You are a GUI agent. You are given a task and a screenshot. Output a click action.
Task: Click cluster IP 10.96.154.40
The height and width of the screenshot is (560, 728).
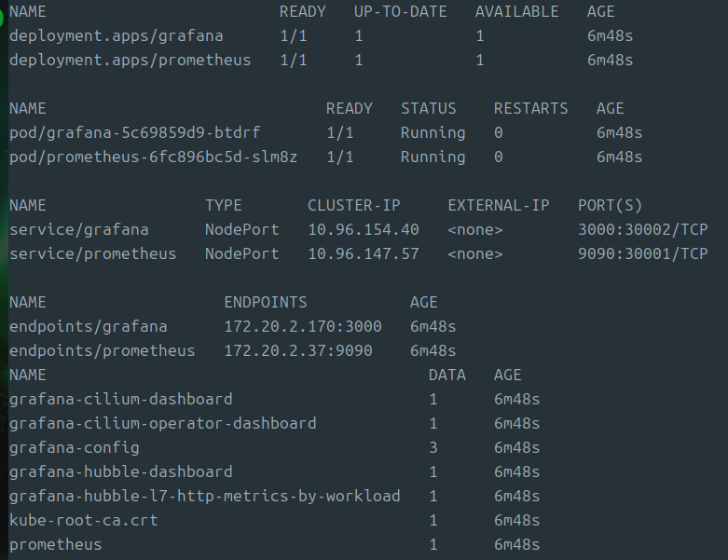[x=364, y=229]
